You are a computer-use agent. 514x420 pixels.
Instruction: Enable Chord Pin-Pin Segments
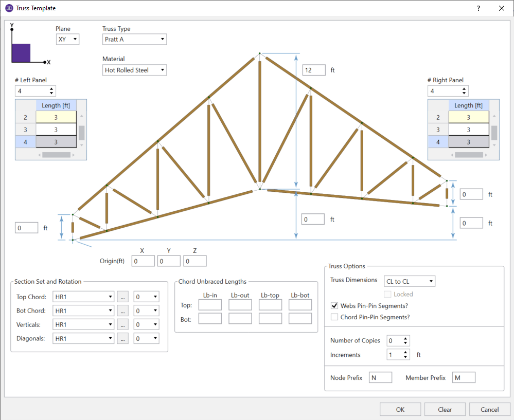click(x=334, y=317)
